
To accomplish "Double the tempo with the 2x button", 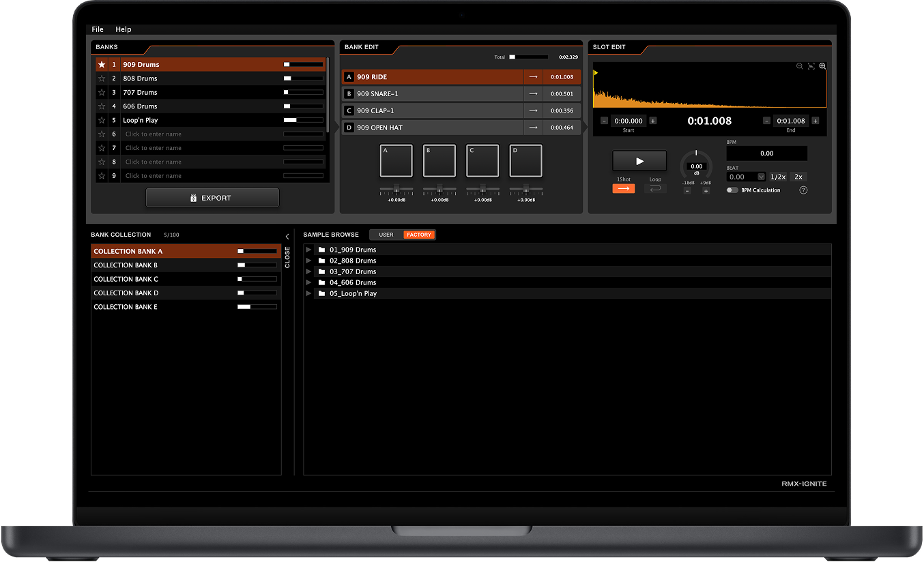I will 797,176.
